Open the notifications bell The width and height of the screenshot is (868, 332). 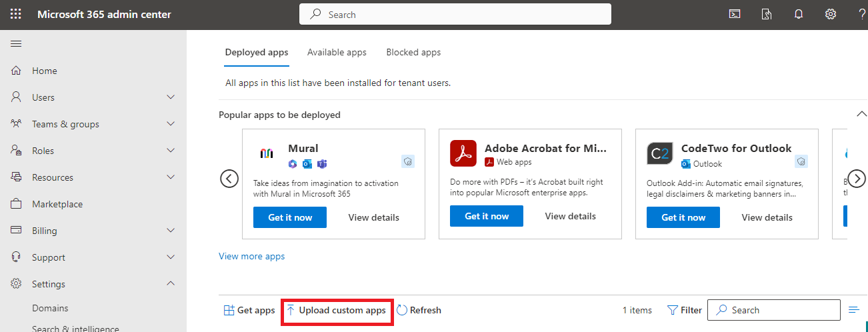(x=799, y=14)
